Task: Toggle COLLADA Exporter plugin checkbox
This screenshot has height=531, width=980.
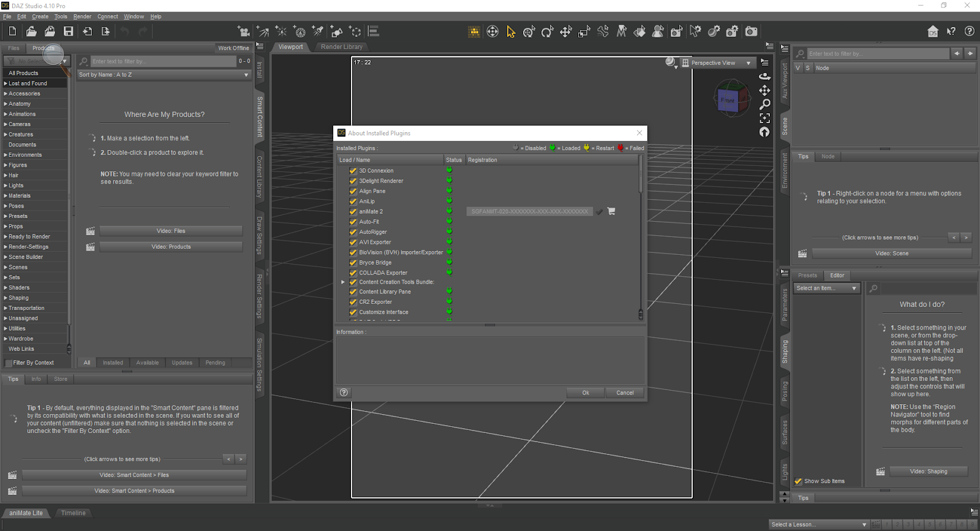Action: 353,273
